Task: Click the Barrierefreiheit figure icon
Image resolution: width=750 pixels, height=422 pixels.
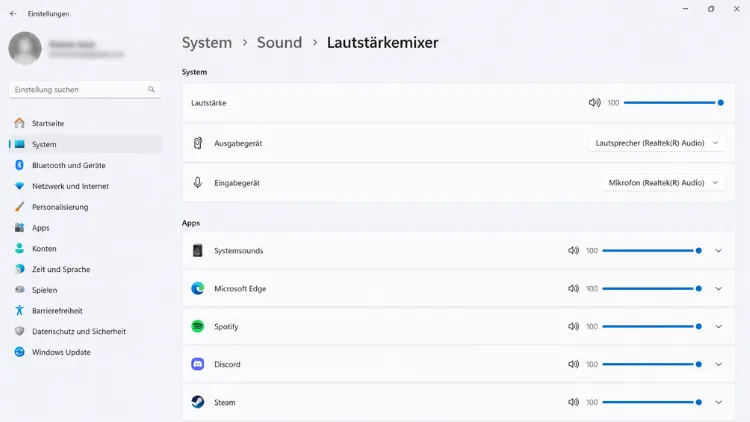Action: coord(19,311)
